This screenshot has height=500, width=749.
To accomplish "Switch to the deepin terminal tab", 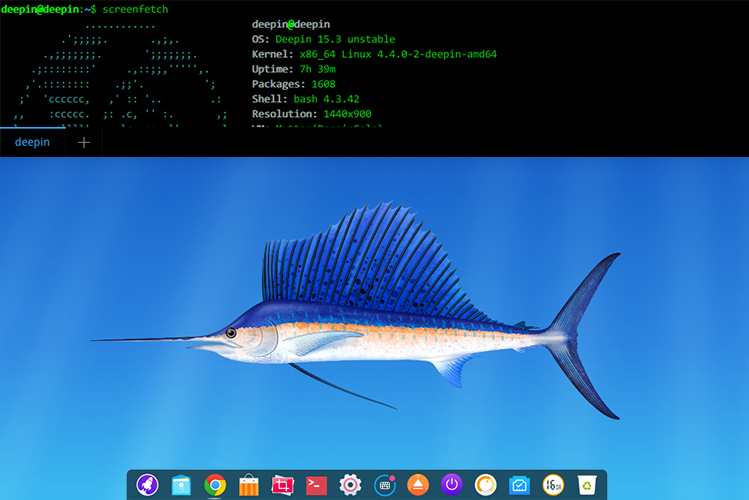I will (x=32, y=142).
